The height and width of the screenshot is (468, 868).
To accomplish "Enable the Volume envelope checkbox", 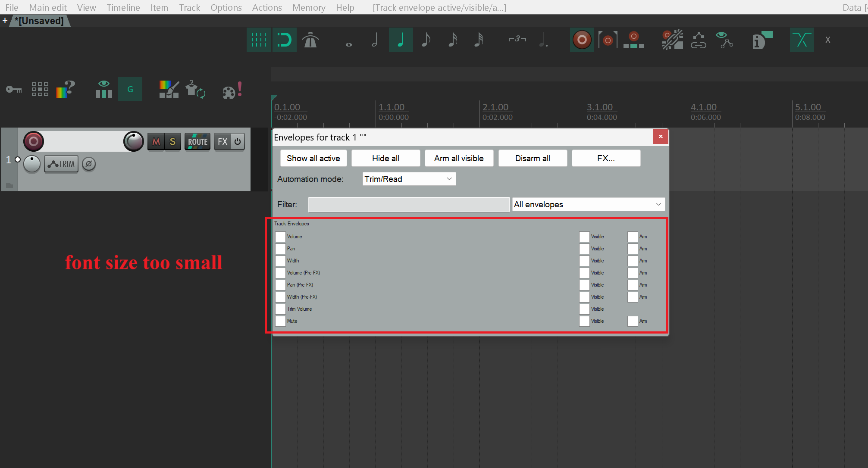I will (x=280, y=237).
